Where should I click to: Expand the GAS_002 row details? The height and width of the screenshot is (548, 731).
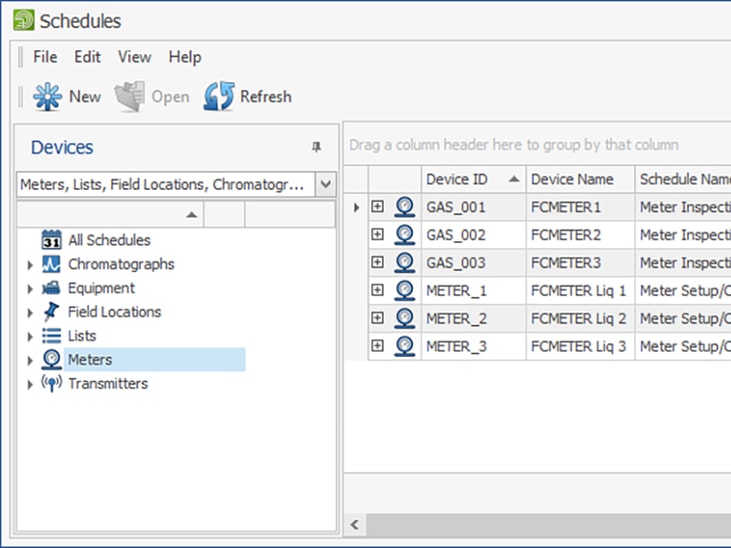pyautogui.click(x=377, y=234)
